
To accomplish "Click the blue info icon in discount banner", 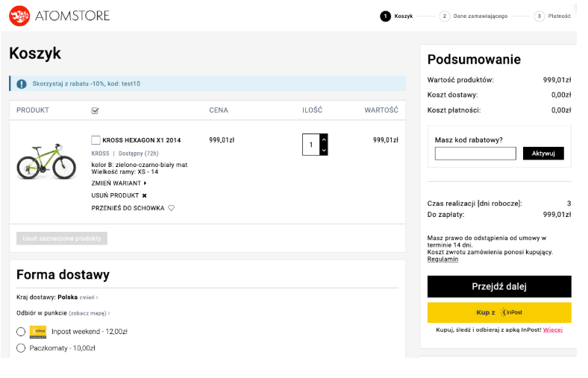I will pos(22,84).
